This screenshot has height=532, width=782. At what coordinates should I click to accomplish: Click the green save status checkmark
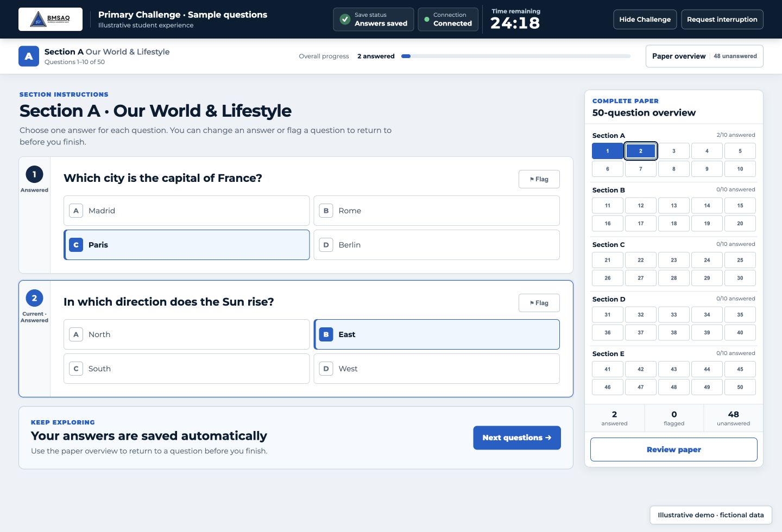click(x=345, y=20)
